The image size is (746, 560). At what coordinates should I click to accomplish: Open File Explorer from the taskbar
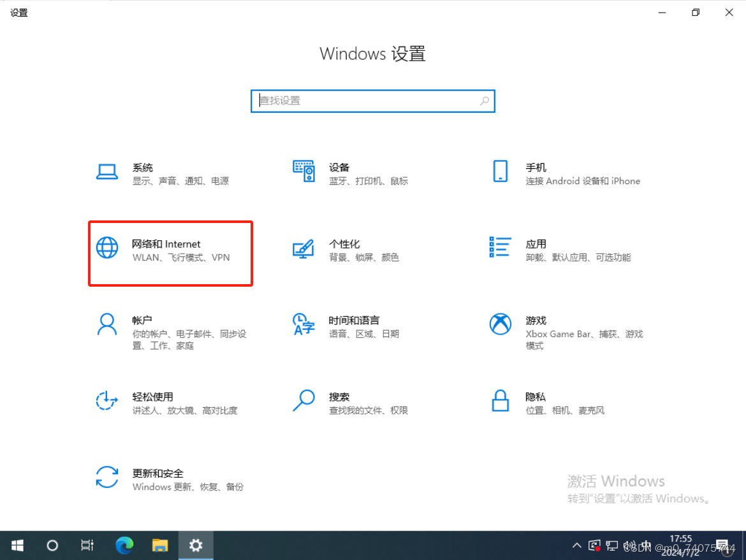pos(160,545)
